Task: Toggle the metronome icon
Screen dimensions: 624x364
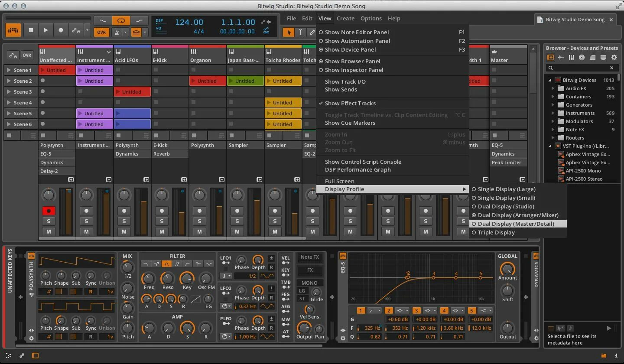Action: [117, 32]
